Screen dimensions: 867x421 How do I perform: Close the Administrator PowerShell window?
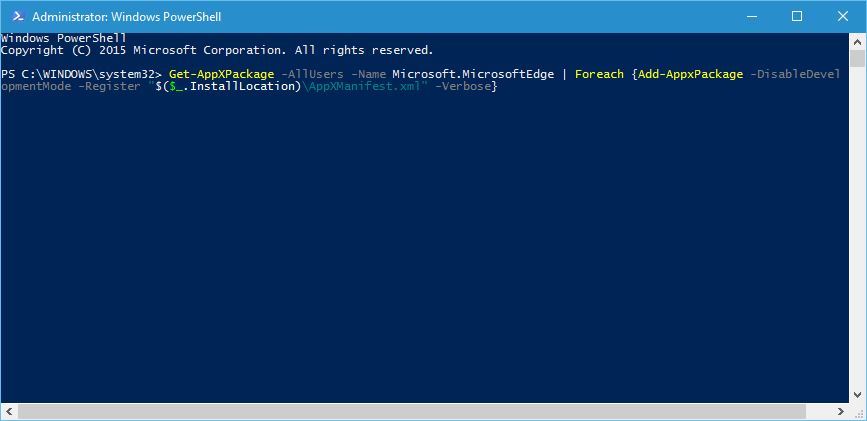click(x=843, y=17)
